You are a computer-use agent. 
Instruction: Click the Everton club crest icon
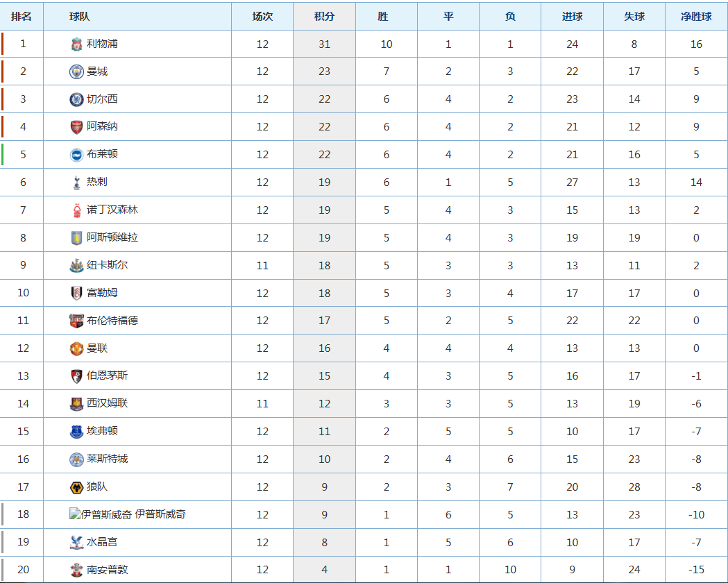pos(76,432)
